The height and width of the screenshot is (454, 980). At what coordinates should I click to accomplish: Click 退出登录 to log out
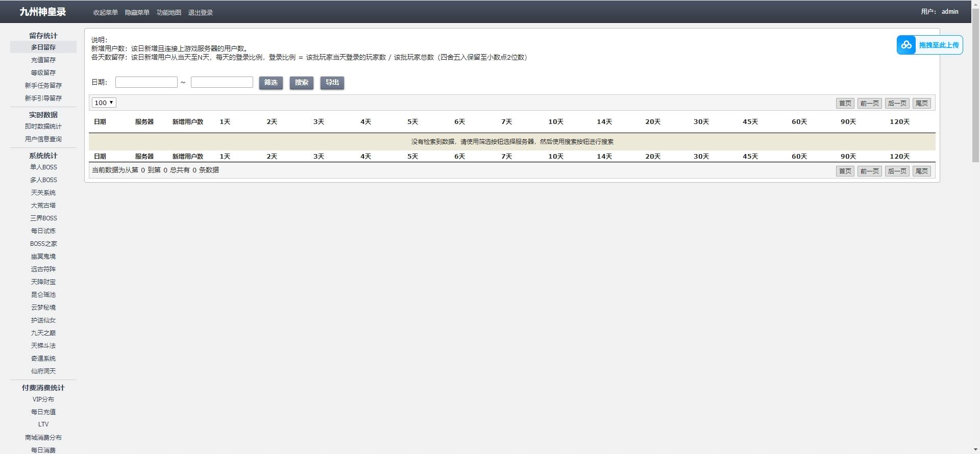(x=200, y=12)
